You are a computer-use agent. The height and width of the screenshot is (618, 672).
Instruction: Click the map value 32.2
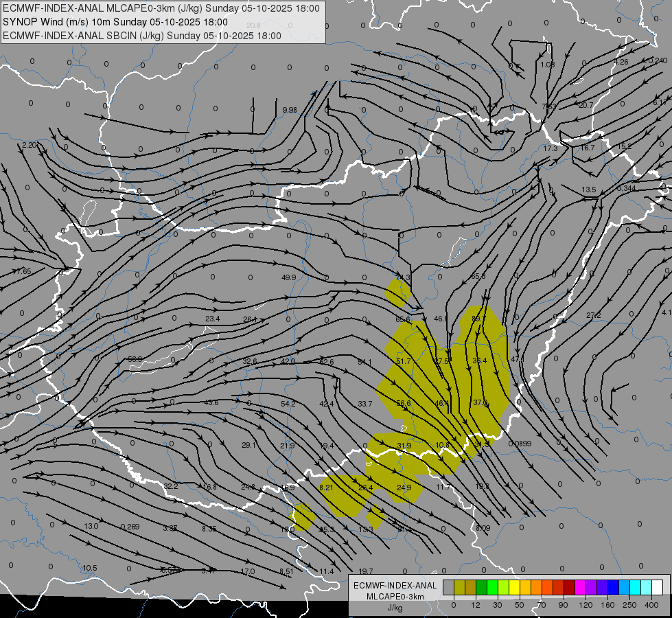170,486
